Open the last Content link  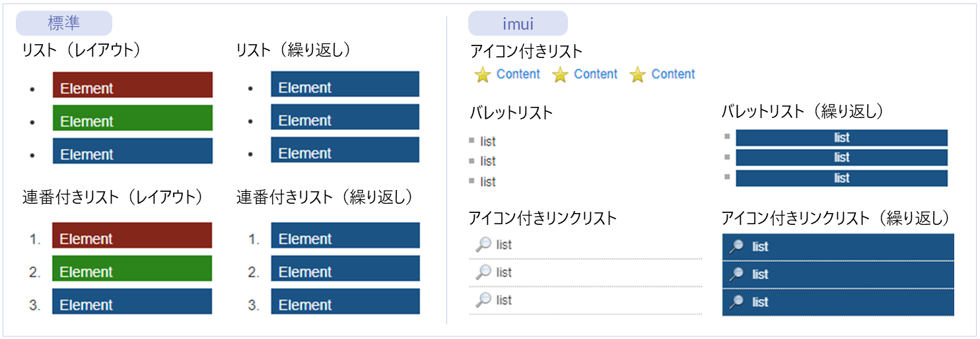pyautogui.click(x=673, y=74)
